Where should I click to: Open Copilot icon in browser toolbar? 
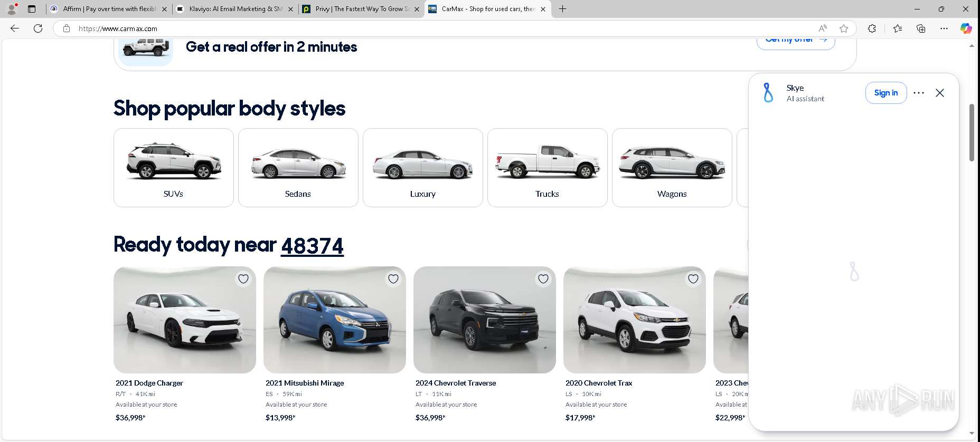pos(966,28)
